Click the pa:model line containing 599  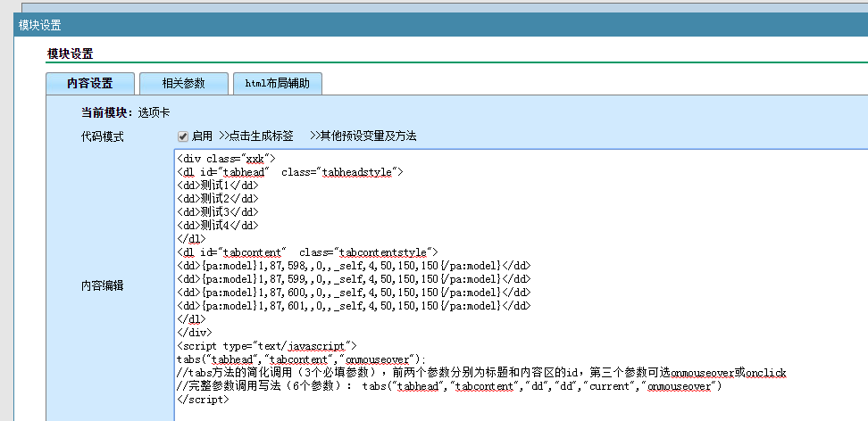click(x=355, y=279)
